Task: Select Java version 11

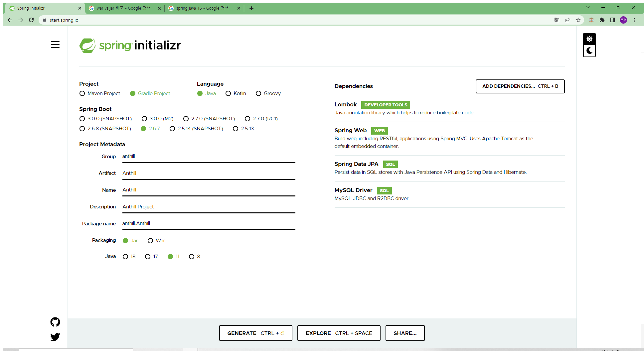Action: [174, 257]
